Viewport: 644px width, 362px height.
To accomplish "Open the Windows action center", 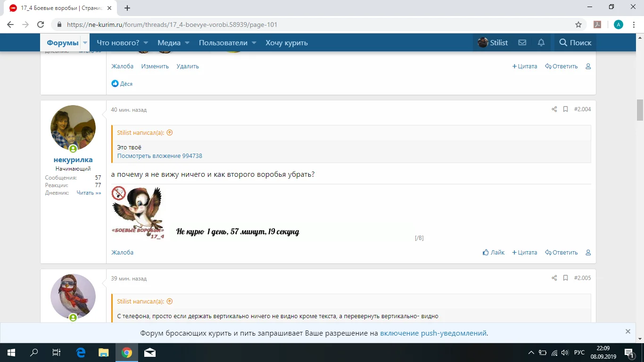I will click(x=628, y=353).
